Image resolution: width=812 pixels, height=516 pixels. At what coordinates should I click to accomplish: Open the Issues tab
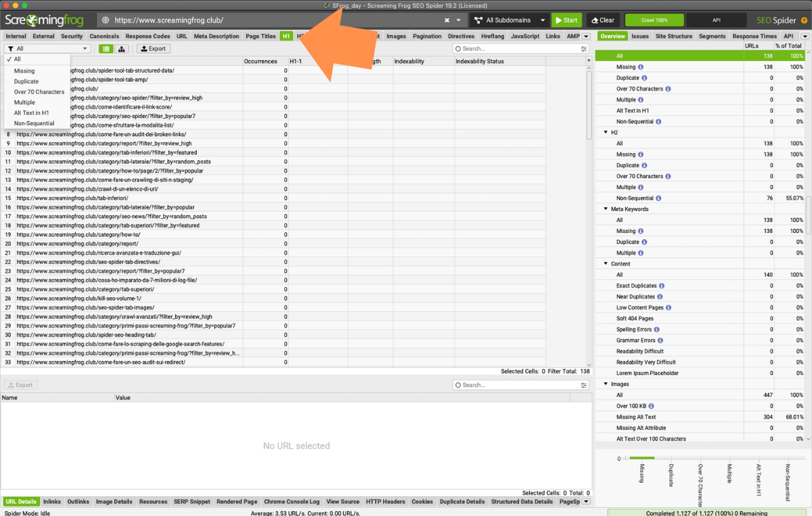[x=640, y=37]
